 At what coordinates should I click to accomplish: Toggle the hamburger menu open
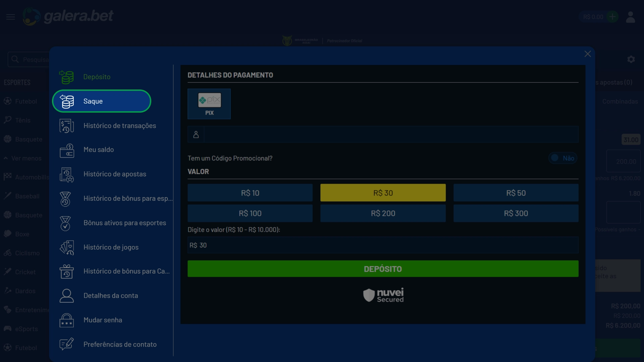click(11, 16)
